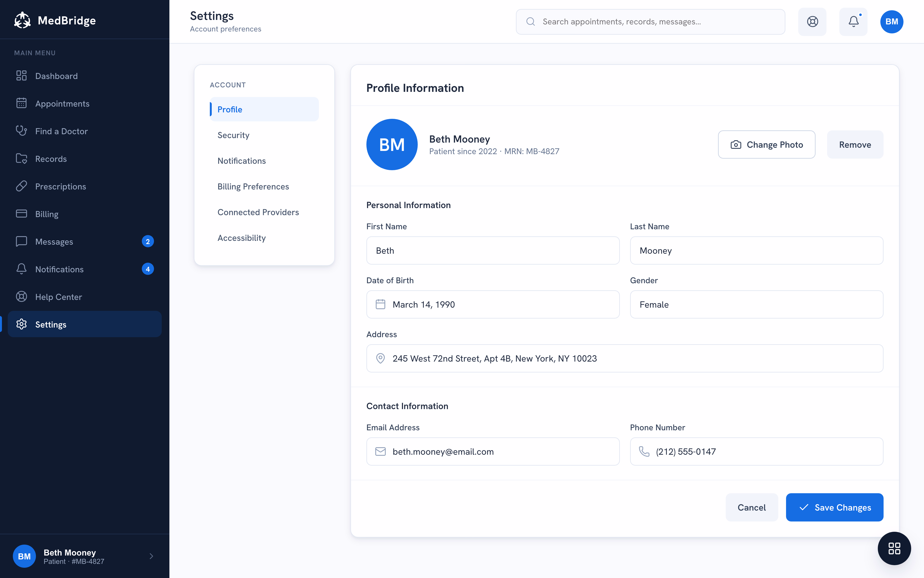Click the Remove photo button
The image size is (924, 578).
tap(855, 144)
